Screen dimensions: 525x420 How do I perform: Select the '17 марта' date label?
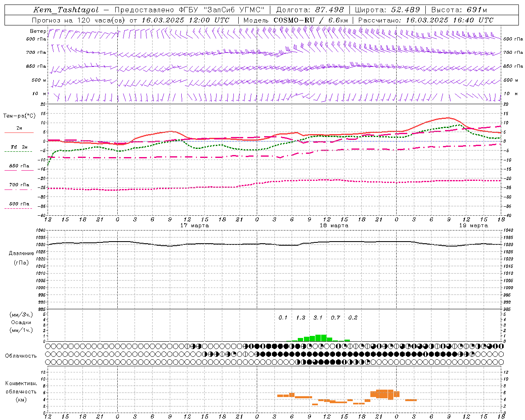pos(194,225)
